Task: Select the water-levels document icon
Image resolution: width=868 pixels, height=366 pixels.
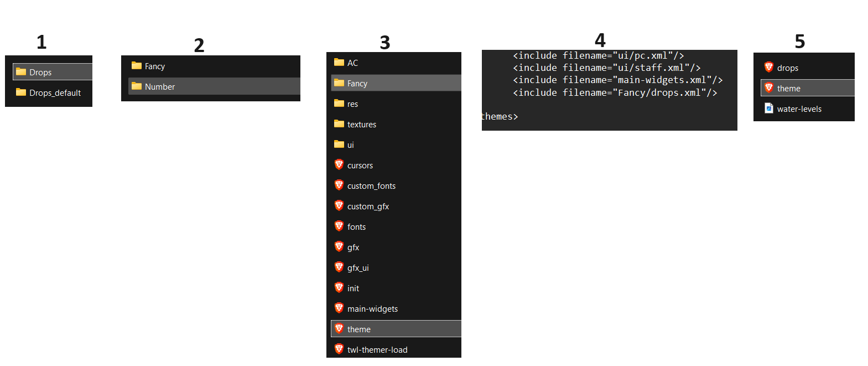Action: pyautogui.click(x=769, y=108)
